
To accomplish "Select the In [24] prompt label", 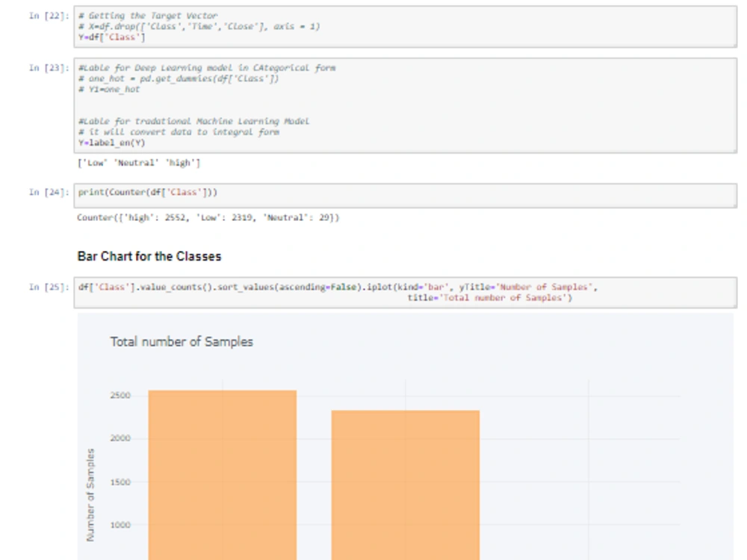I will point(49,193).
